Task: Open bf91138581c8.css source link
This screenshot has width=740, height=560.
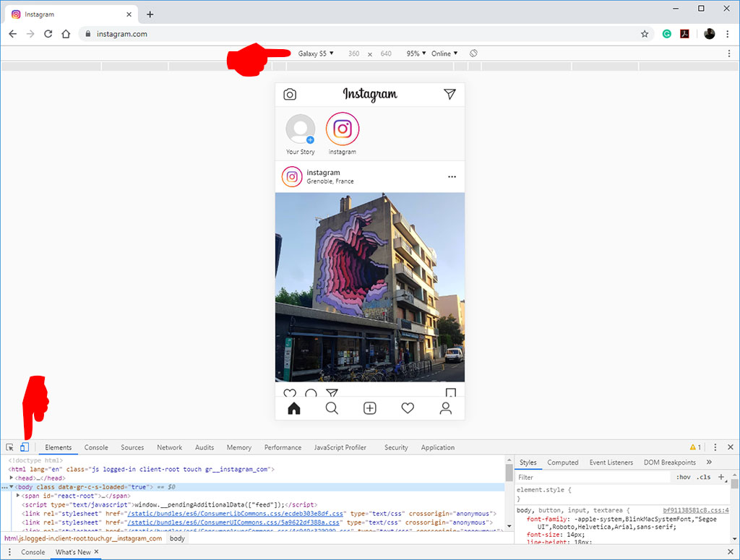Action: (x=696, y=510)
